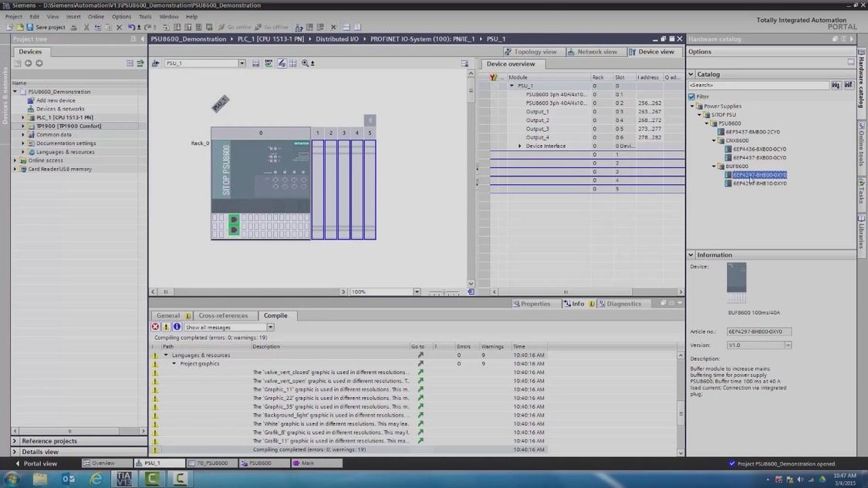Open the Project menu
Image resolution: width=868 pixels, height=488 pixels.
click(14, 17)
